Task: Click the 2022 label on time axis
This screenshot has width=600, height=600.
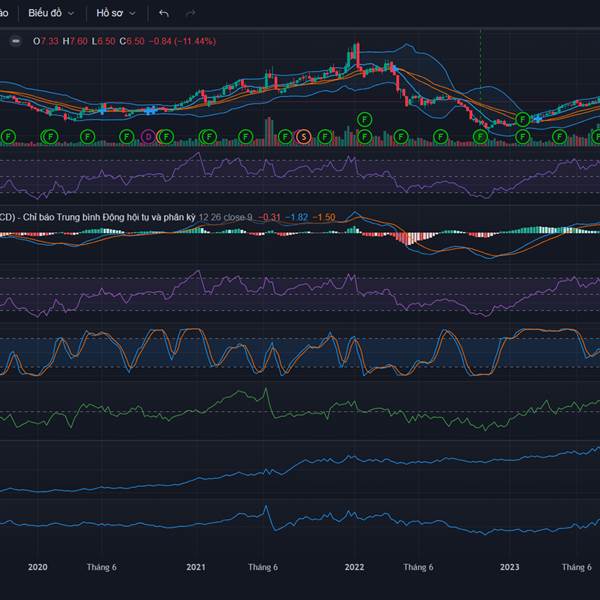Action: coord(353,567)
